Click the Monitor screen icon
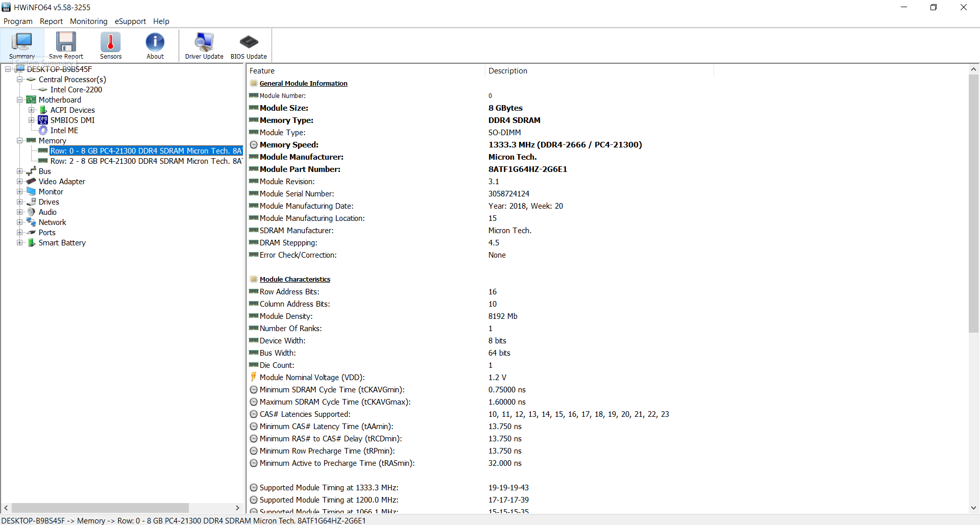Screen dimensions: 980x525 31,191
